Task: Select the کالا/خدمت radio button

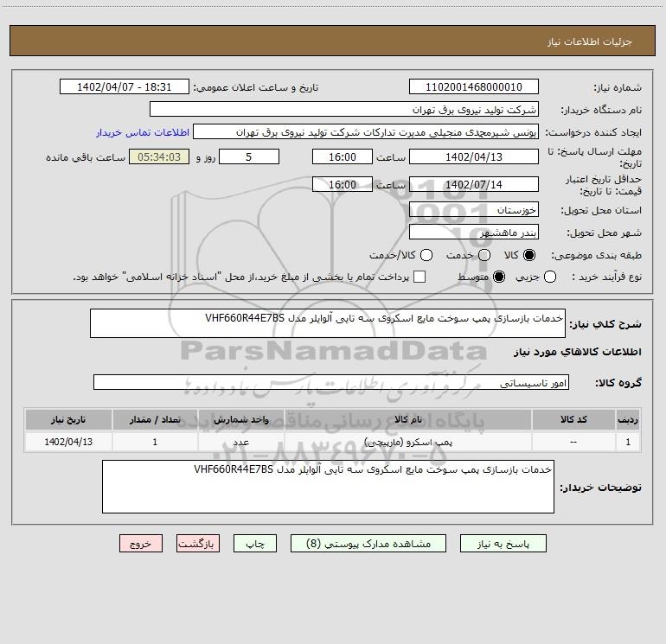Action: tap(426, 255)
